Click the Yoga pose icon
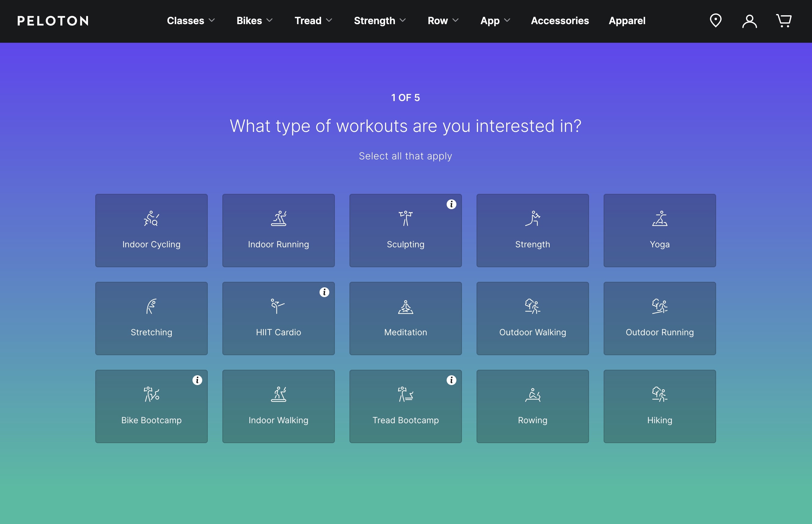 click(x=660, y=218)
